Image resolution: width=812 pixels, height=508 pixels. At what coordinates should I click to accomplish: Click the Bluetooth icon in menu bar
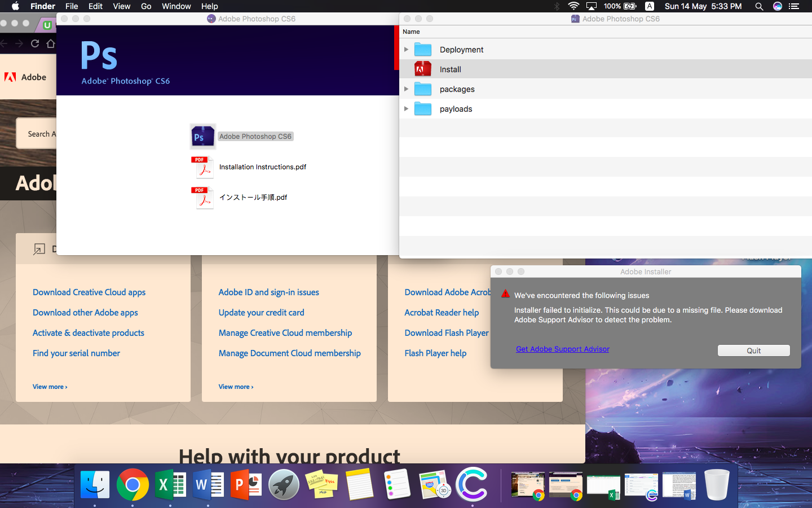(557, 6)
